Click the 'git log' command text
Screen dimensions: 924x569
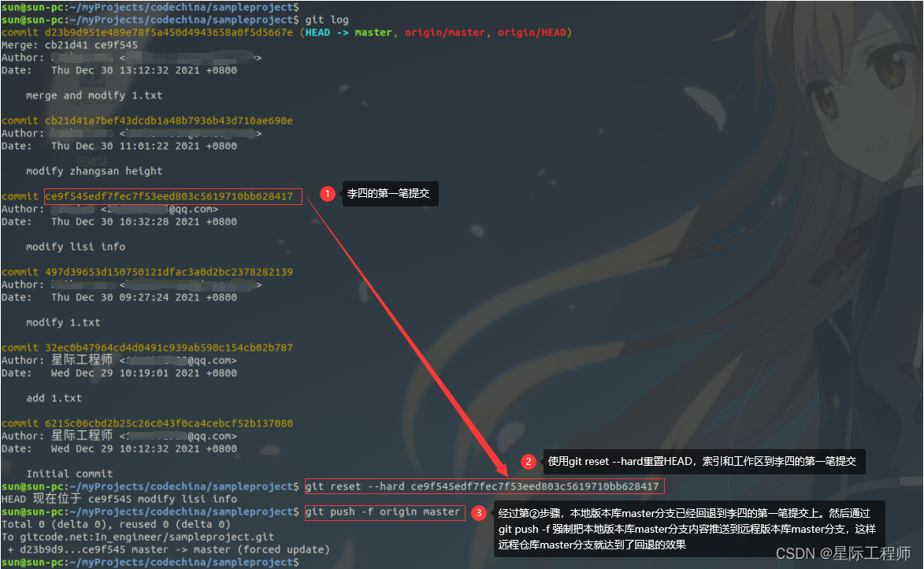326,20
